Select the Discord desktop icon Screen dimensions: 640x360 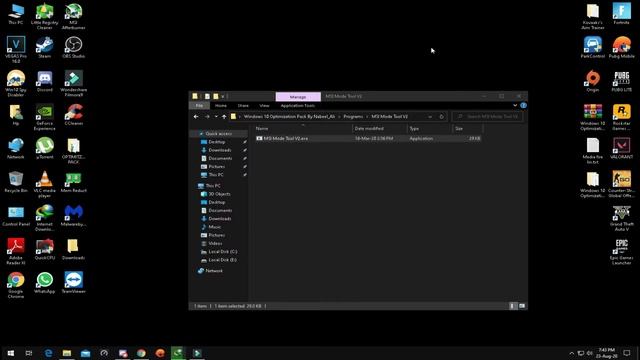pyautogui.click(x=44, y=81)
